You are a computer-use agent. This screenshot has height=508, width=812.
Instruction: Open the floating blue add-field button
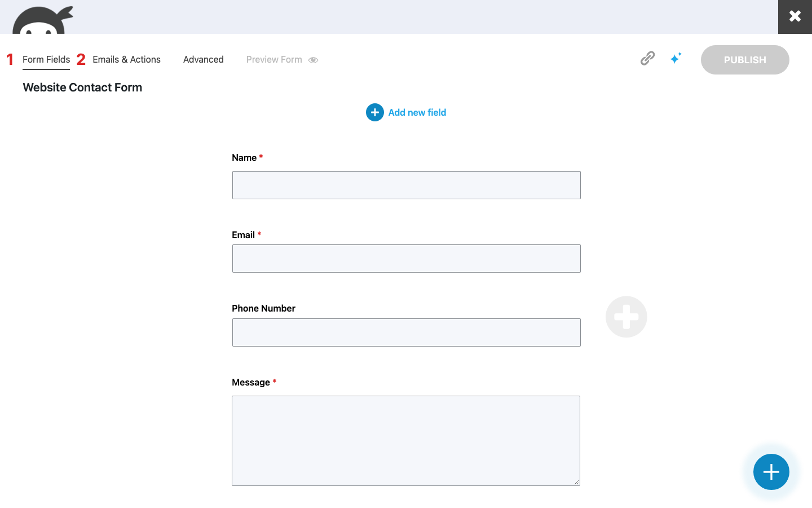771,472
